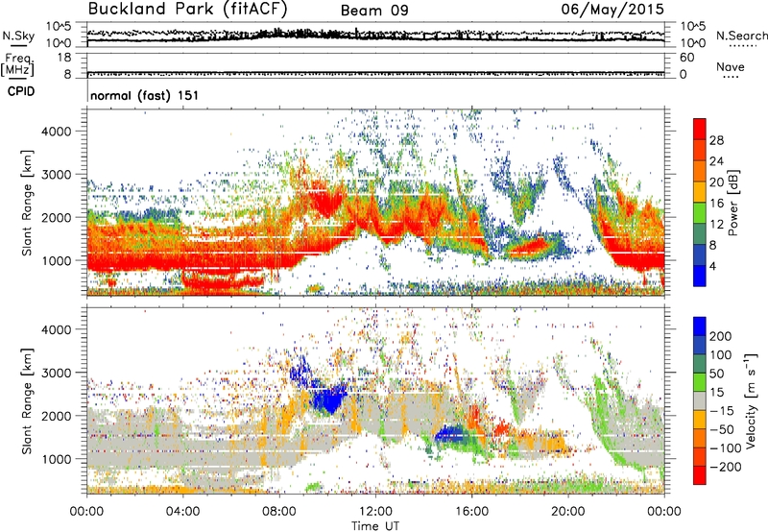The width and height of the screenshot is (768, 532).
Task: Click the dotted line sample under 'N.Search'
Action: [x=743, y=46]
